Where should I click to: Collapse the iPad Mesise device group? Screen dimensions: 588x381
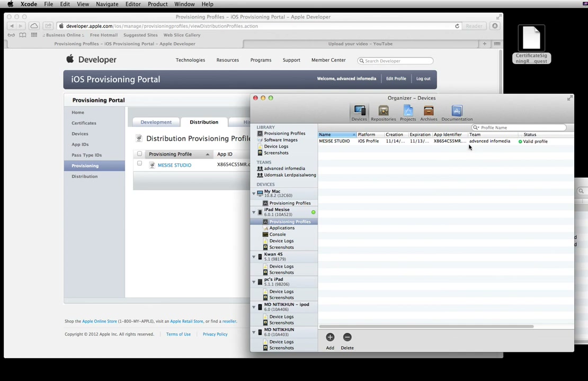point(254,212)
